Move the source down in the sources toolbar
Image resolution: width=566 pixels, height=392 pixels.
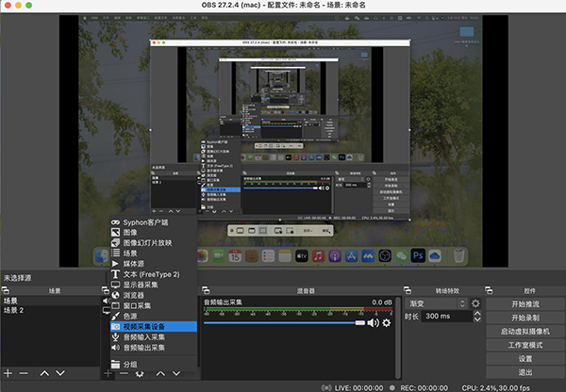pyautogui.click(x=176, y=373)
